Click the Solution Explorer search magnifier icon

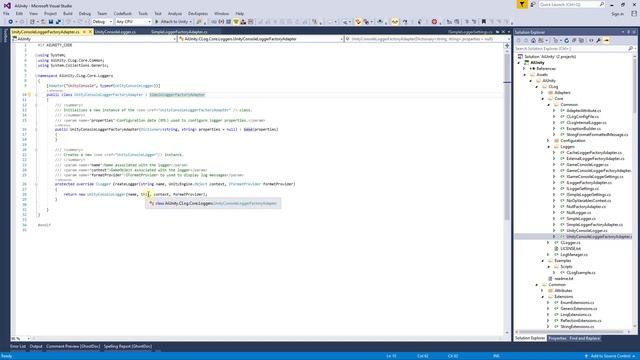pyautogui.click(x=630, y=49)
